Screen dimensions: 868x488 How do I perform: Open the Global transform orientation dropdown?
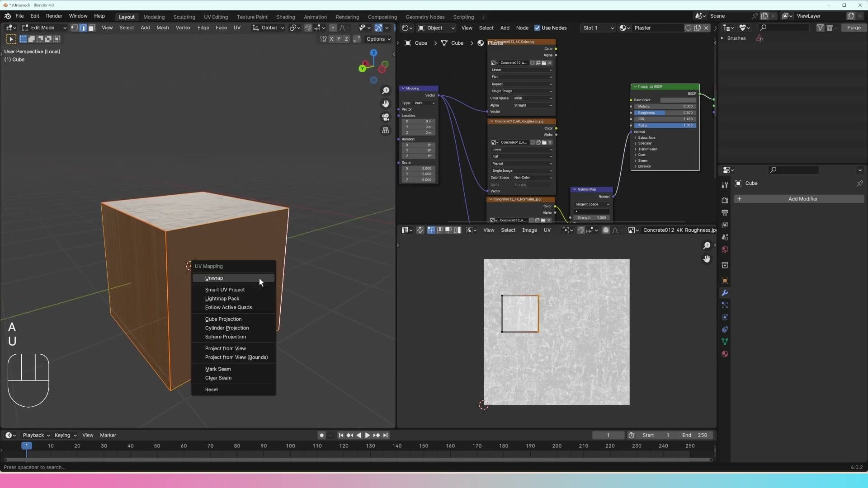pyautogui.click(x=268, y=28)
